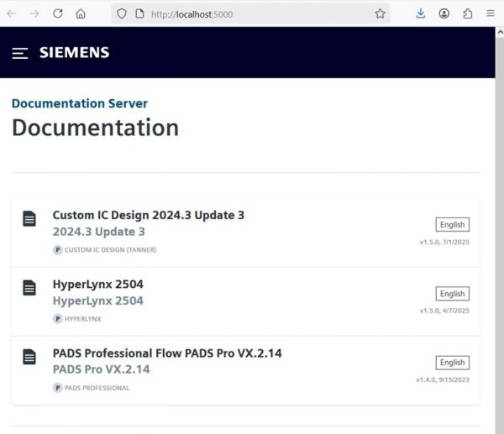Click the SIEMENS logo

pyautogui.click(x=74, y=53)
